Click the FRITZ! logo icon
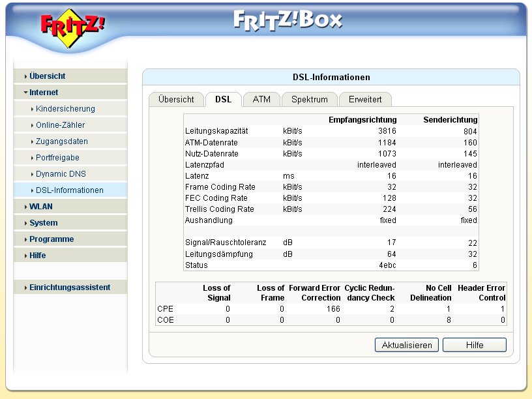The image size is (532, 399). [x=72, y=27]
